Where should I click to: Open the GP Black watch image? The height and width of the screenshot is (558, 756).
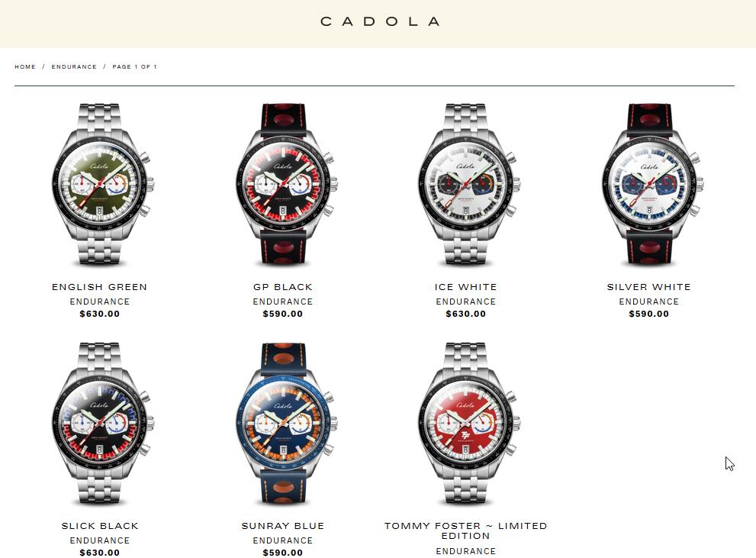point(285,185)
